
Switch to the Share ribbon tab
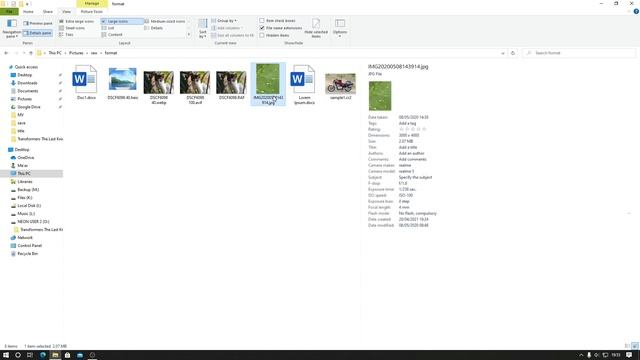click(x=48, y=11)
